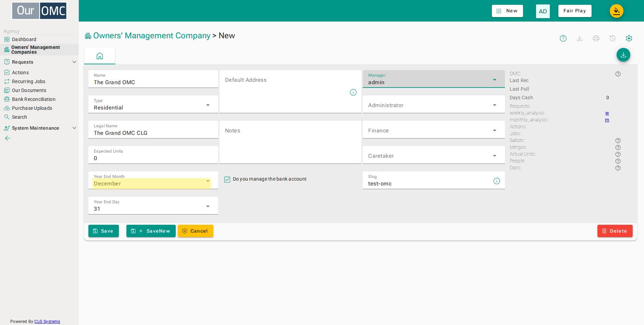Click the help question mark icon in page toolbar
Viewport: 644px width, 325px height.
(563, 38)
